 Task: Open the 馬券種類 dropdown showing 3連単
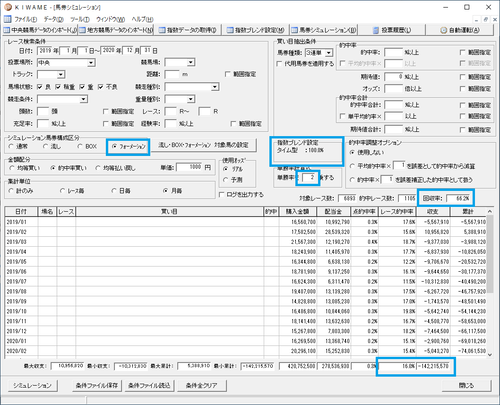[x=329, y=53]
